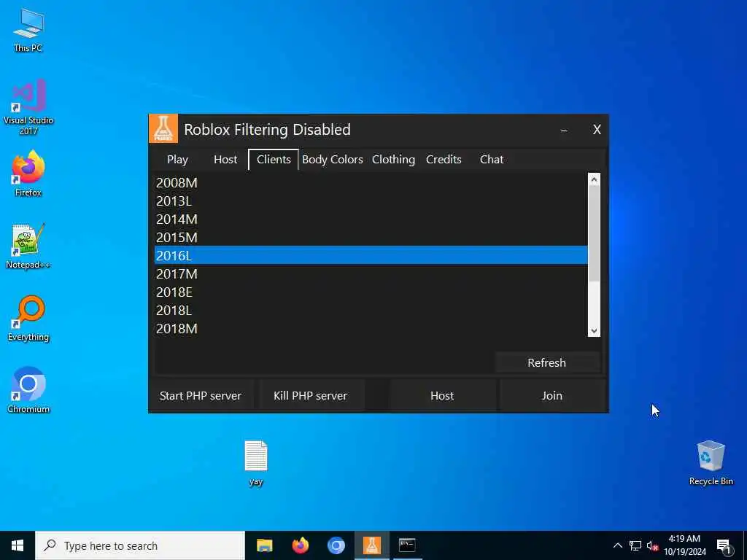Click the Refresh button
747x560 pixels.
(546, 363)
